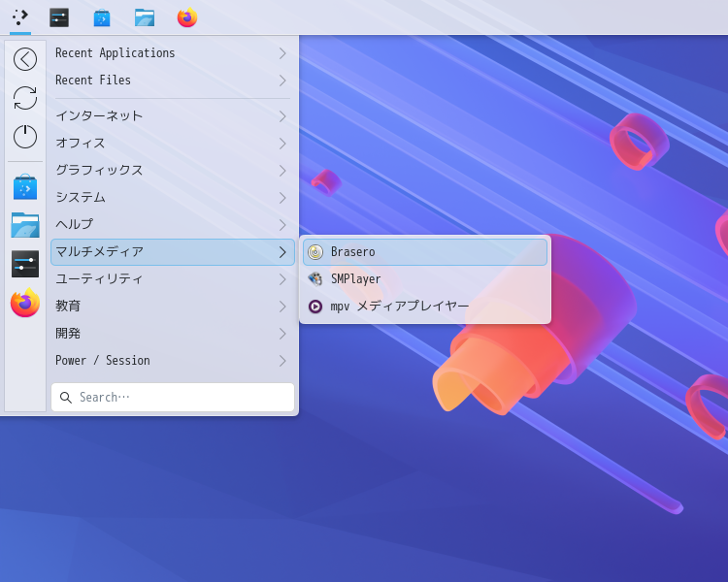
Task: Launch SMPlayer from the multimedia submenu
Action: (425, 279)
